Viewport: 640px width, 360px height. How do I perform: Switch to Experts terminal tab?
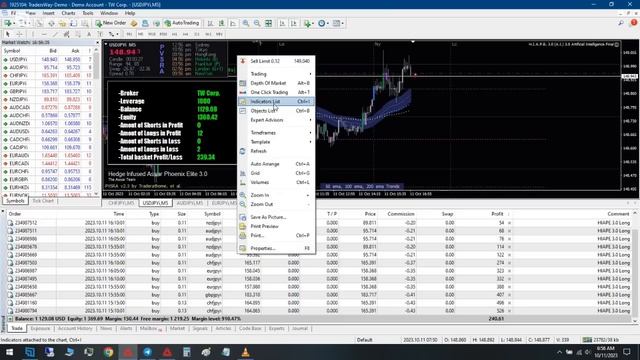point(276,328)
